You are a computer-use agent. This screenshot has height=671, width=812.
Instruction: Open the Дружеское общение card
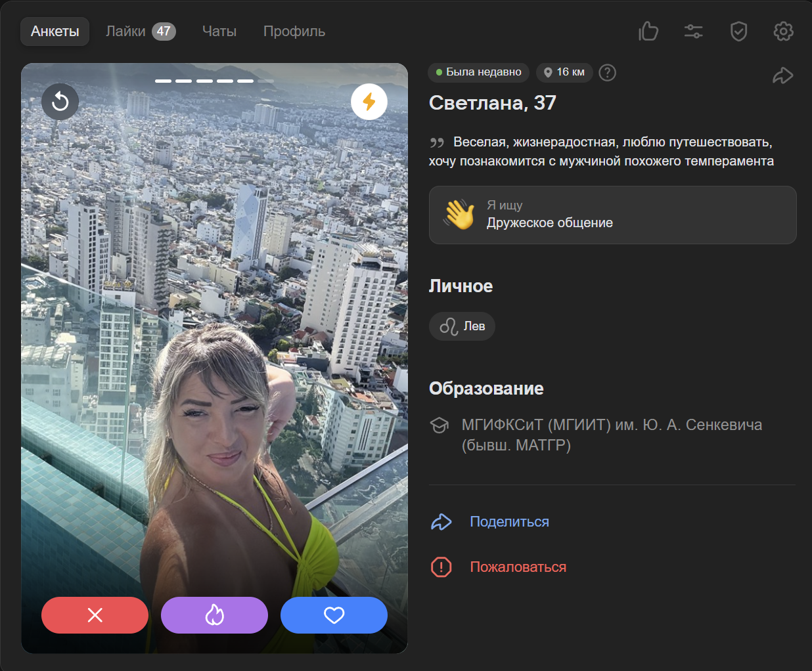point(612,215)
